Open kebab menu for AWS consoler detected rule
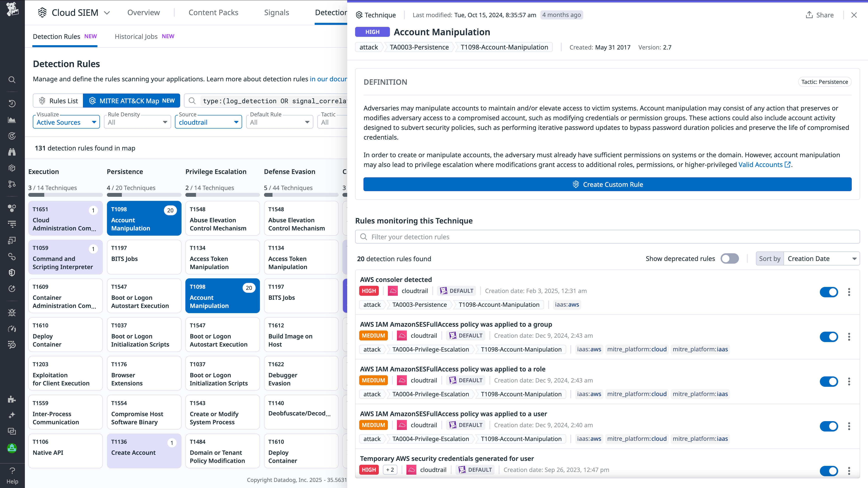 849,292
